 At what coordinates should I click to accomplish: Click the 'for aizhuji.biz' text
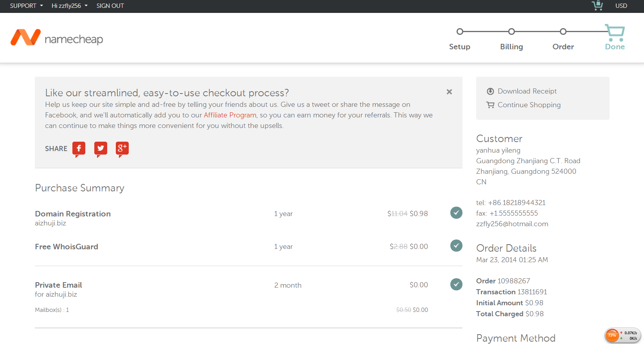pos(56,294)
